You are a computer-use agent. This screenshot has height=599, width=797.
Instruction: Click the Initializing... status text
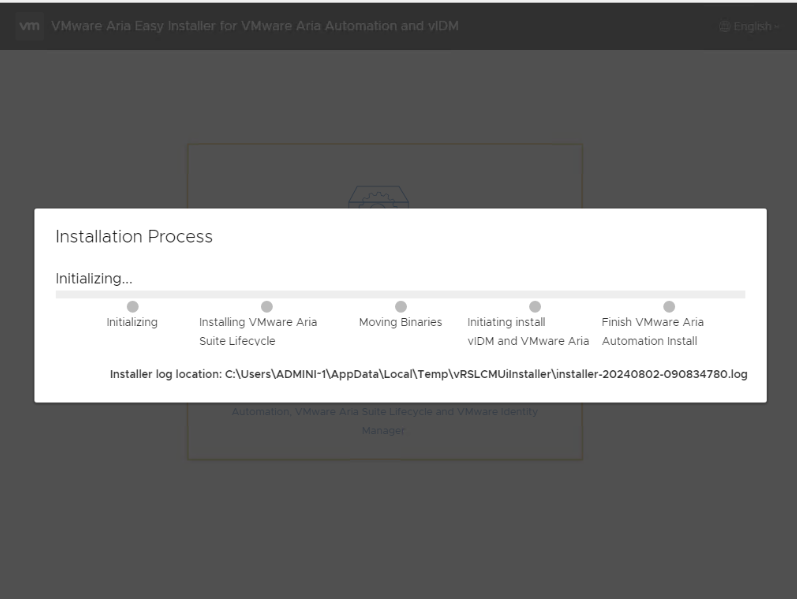tap(94, 279)
